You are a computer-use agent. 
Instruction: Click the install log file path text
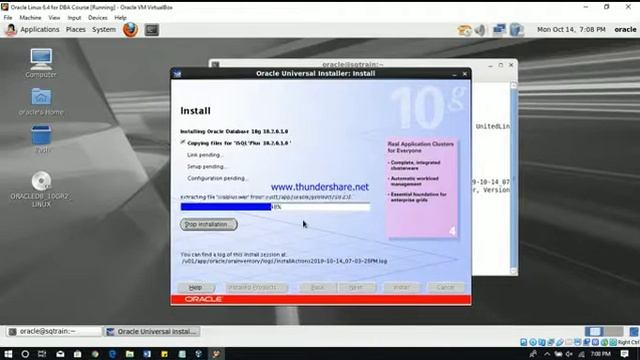coord(284,261)
